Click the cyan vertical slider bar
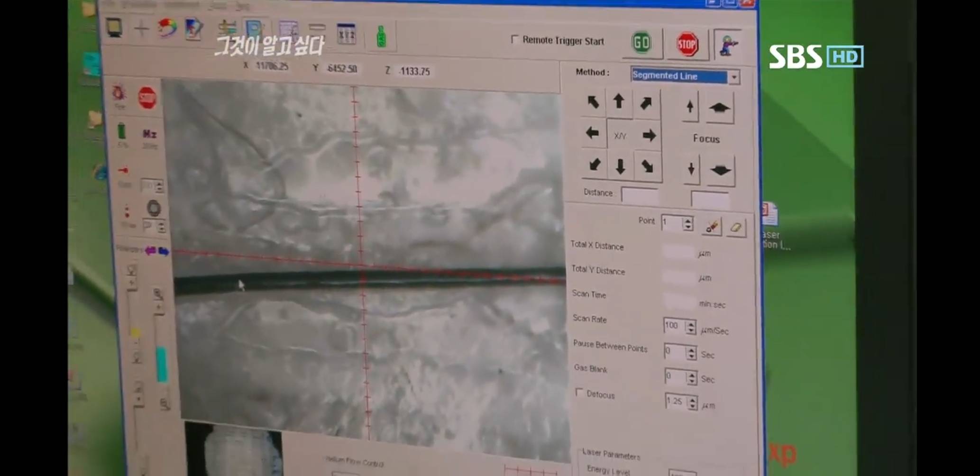 tap(161, 365)
